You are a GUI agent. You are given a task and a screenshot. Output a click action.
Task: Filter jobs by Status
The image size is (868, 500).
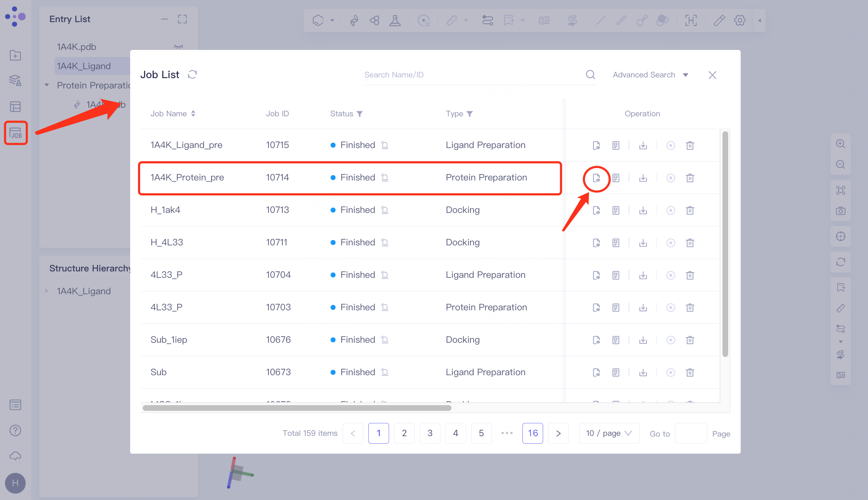[x=359, y=114]
